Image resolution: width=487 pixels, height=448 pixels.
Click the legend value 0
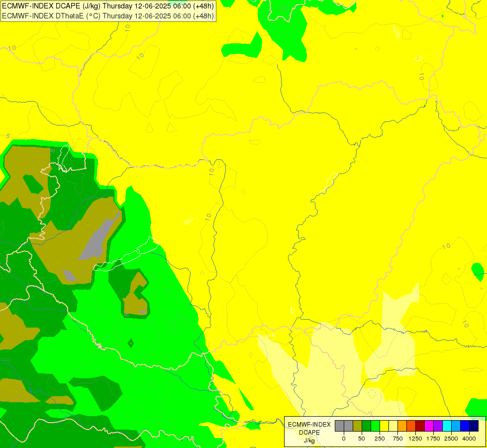pyautogui.click(x=344, y=439)
